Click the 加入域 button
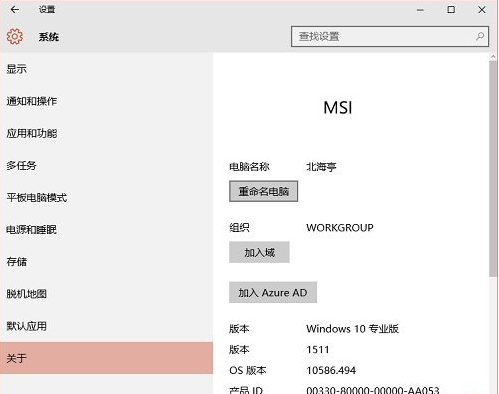This screenshot has height=394, width=499. click(x=259, y=252)
